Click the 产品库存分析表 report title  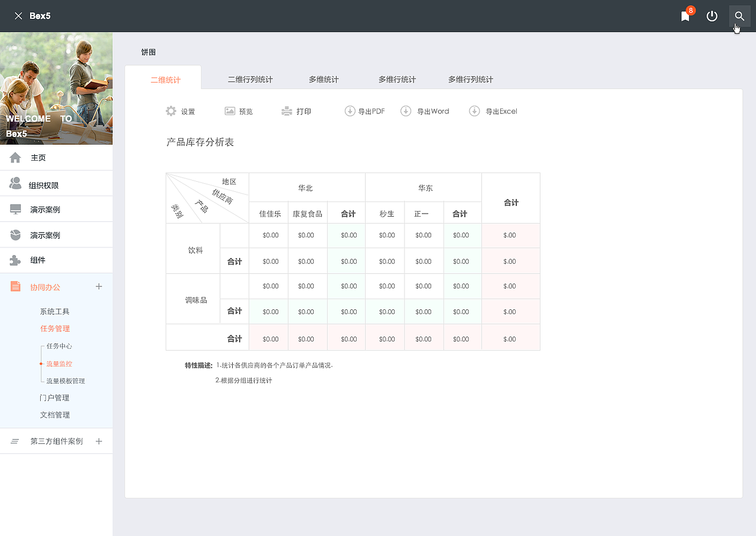tap(200, 142)
